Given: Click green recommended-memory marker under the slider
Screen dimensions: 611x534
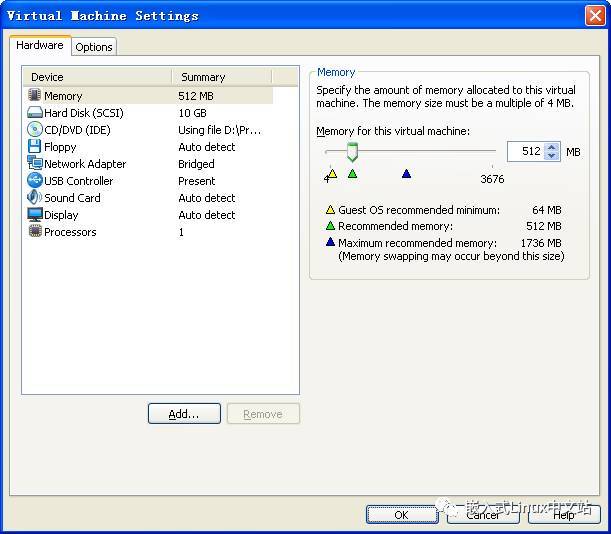Looking at the screenshot, I should 352,173.
